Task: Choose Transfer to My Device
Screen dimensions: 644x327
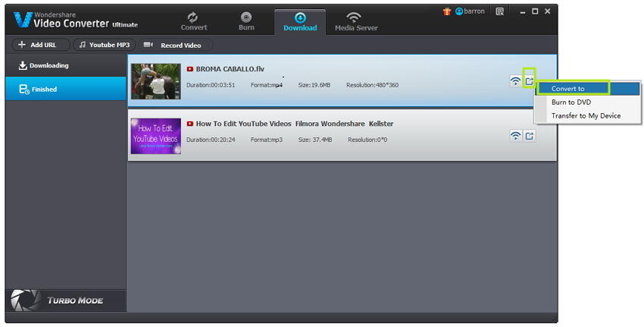Action: click(588, 115)
